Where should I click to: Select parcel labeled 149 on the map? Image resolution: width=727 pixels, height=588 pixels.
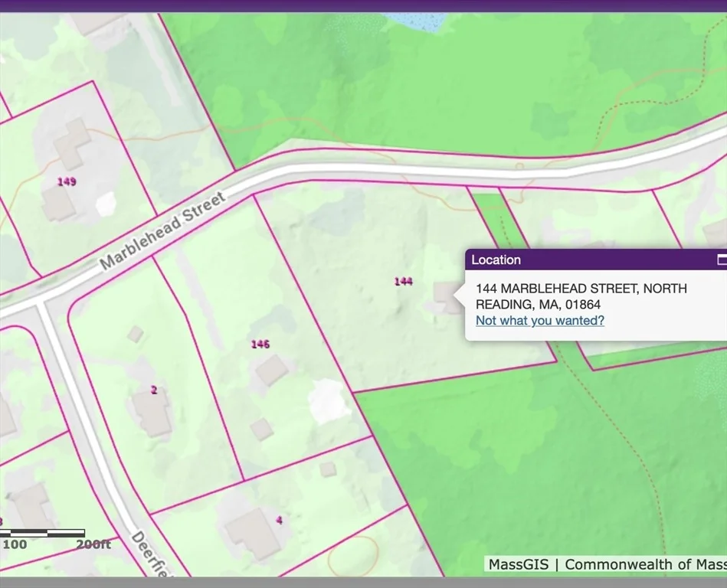click(x=67, y=181)
